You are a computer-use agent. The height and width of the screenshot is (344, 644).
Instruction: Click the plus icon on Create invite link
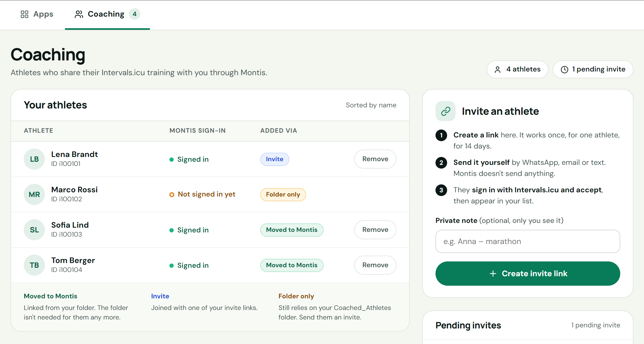coord(493,274)
